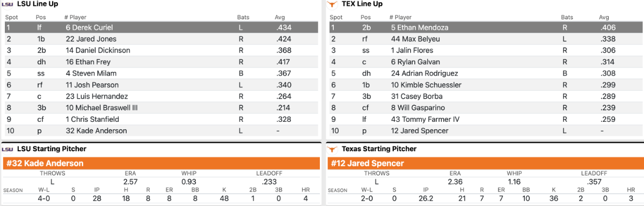
Task: Click the LSU logo beside Line Up
Action: [x=8, y=4]
